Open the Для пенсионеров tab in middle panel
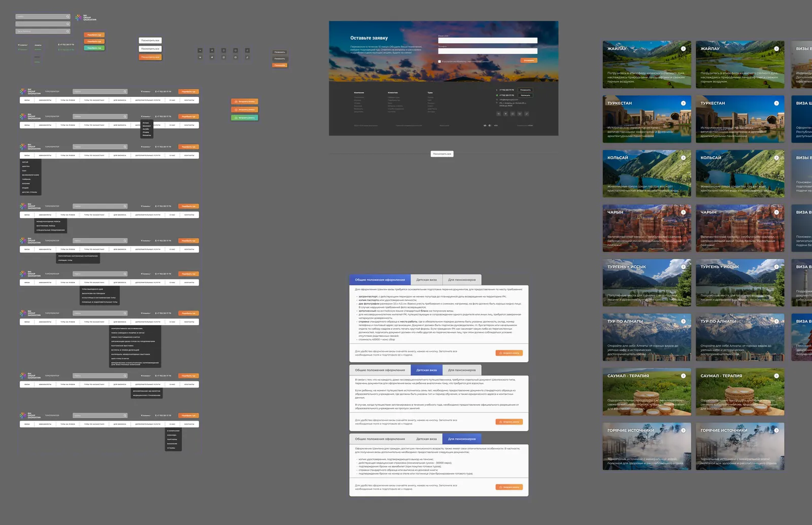Screen dimensions: 812x525 pyautogui.click(x=462, y=370)
